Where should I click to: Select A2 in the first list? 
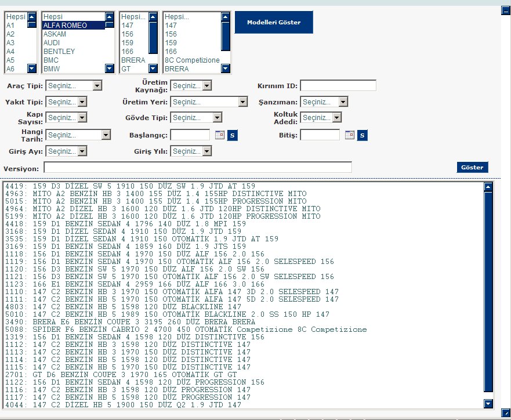[x=16, y=34]
